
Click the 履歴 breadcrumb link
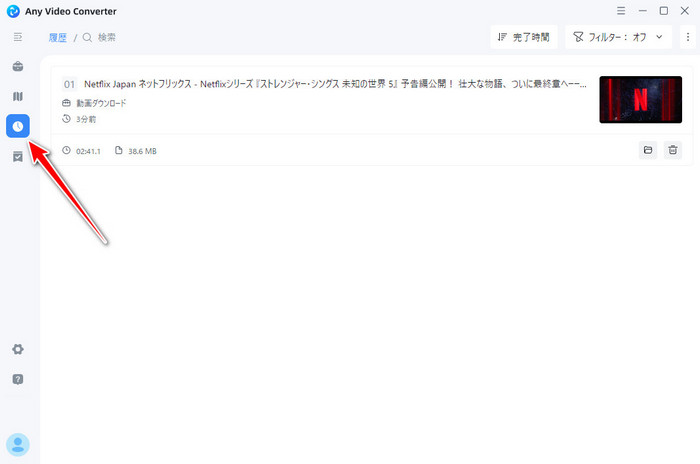pyautogui.click(x=58, y=38)
